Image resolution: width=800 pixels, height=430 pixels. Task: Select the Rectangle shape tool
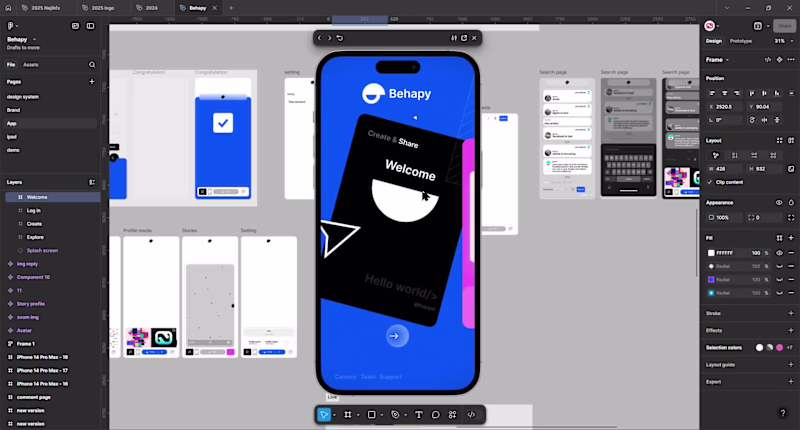[x=371, y=415]
